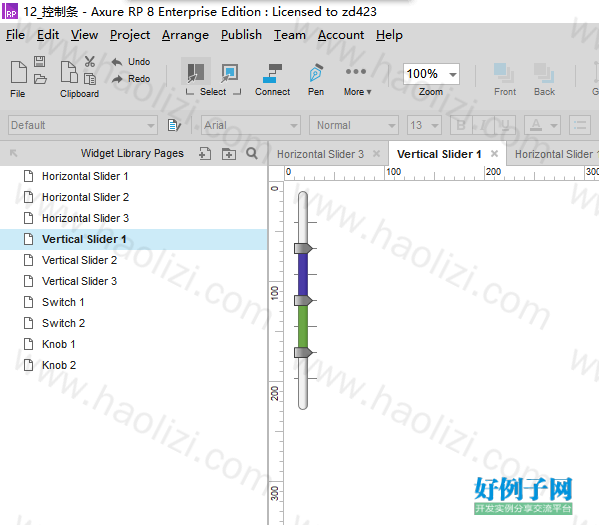Click the bullet list button
Viewport: 599px width, 525px height.
(580, 125)
